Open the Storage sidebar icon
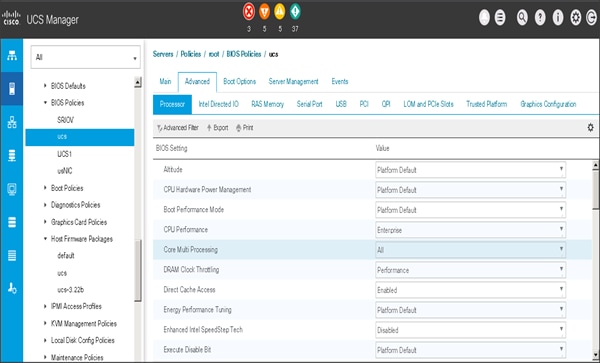This screenshot has height=363, width=600. click(12, 222)
